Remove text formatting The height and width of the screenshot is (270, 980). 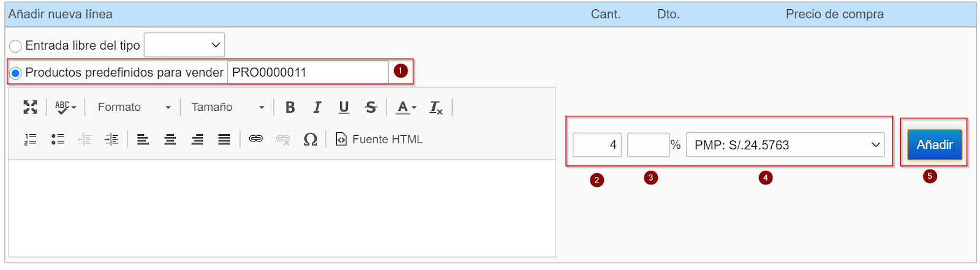436,107
